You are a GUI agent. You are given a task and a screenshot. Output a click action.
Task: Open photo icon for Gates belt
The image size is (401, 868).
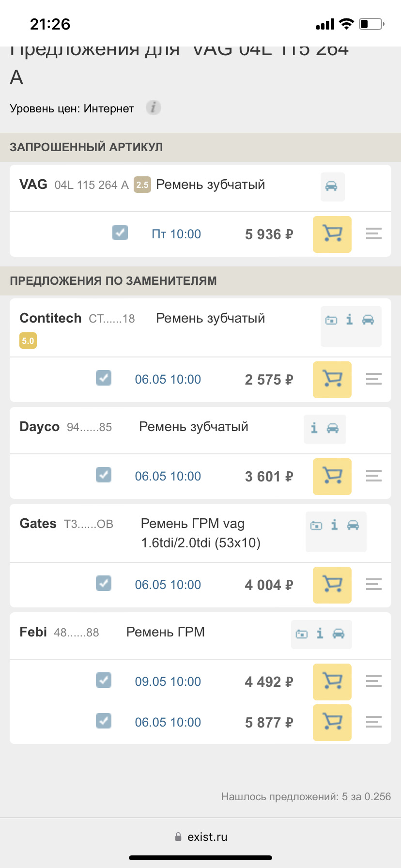tap(316, 525)
